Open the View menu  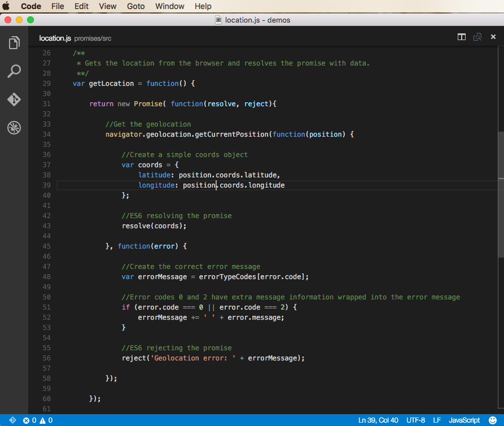click(107, 6)
